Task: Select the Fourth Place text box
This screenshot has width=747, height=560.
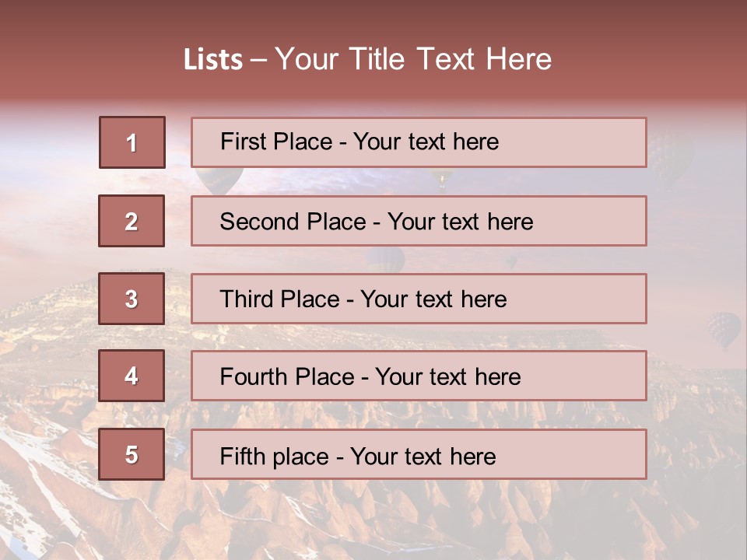Action: [419, 376]
